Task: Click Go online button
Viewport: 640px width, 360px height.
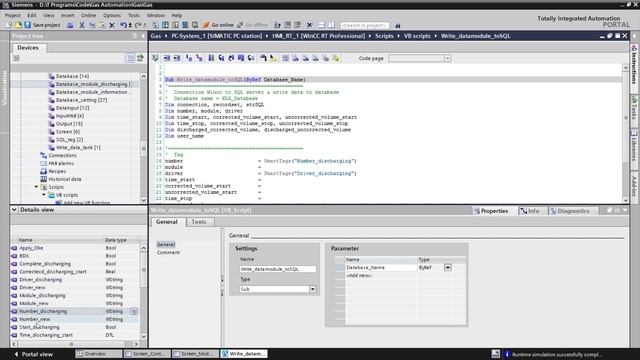Action: [x=218, y=25]
